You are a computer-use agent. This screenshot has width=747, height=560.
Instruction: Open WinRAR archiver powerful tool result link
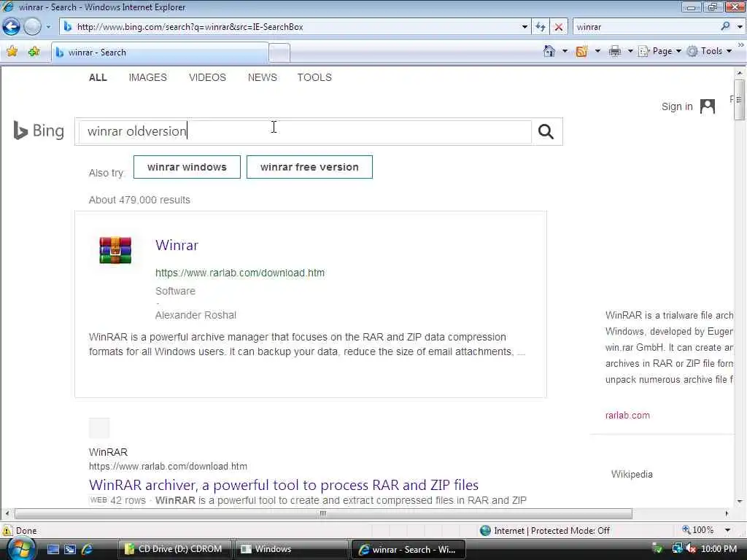point(284,485)
